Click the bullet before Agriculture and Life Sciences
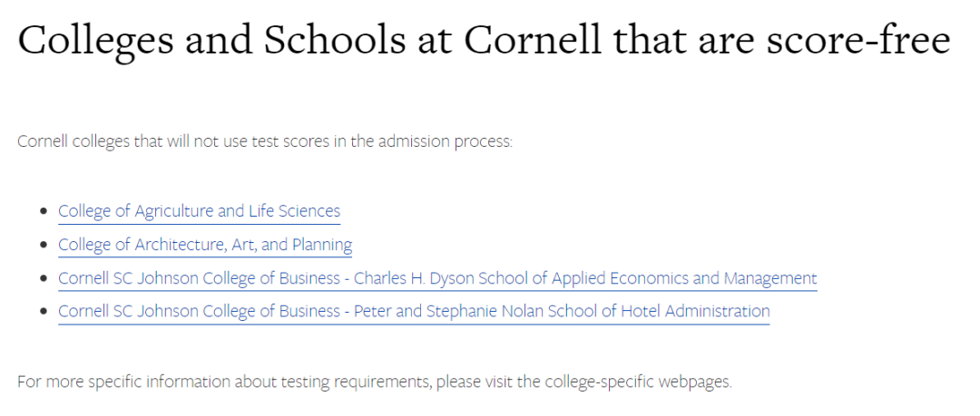This screenshot has width=980, height=416. pos(44,211)
